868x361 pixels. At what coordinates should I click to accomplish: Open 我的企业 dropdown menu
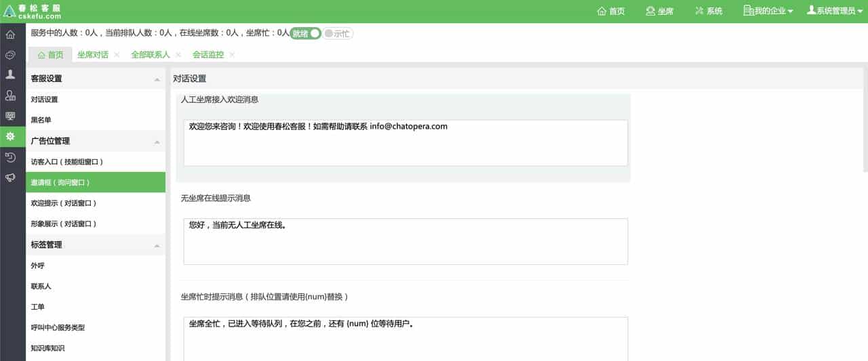[768, 11]
